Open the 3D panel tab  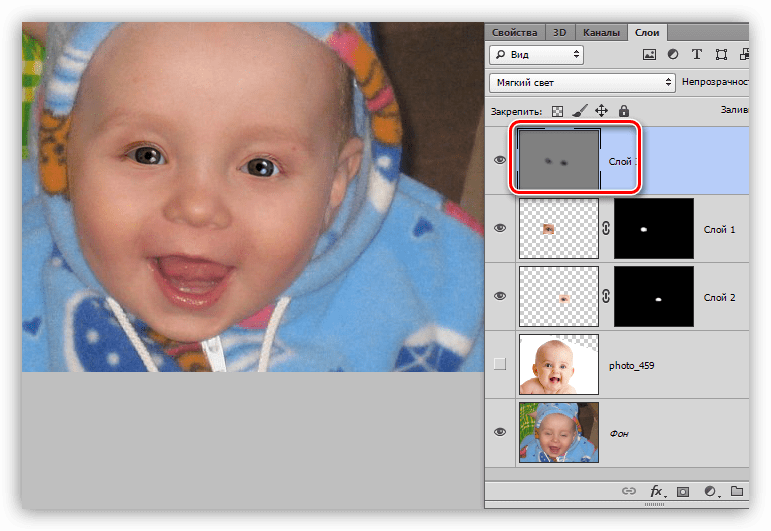(x=560, y=32)
